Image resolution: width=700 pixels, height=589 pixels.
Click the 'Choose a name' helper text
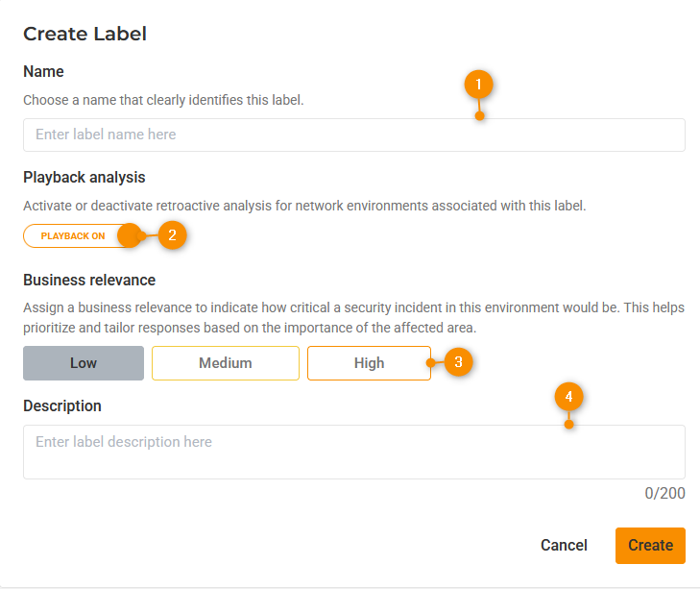click(163, 100)
